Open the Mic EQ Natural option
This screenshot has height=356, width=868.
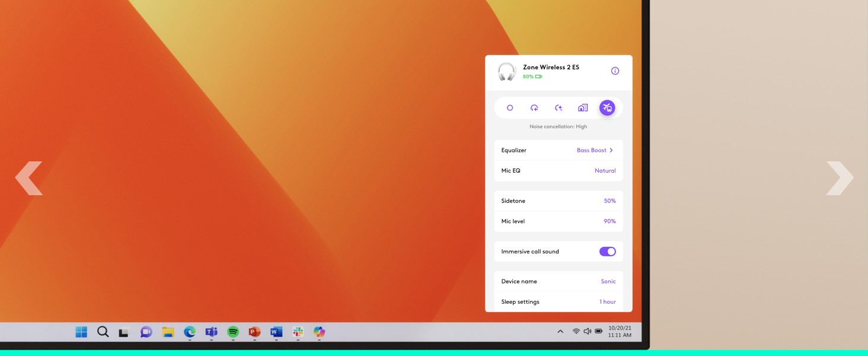[605, 171]
